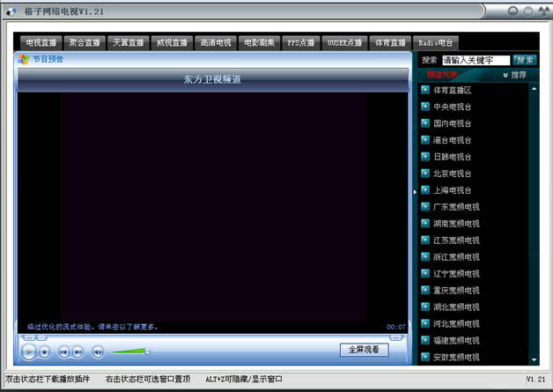Open the 中央电视台 channel category
This screenshot has width=553, height=392.
[453, 107]
